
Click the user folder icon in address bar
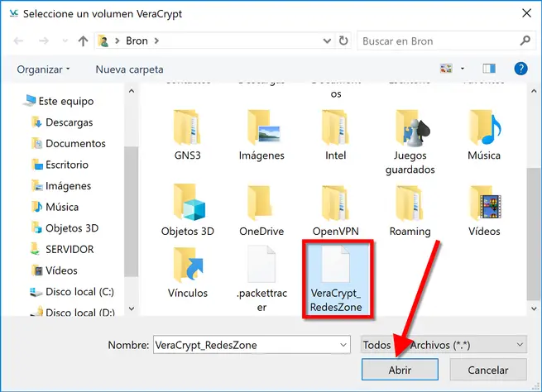pyautogui.click(x=103, y=41)
